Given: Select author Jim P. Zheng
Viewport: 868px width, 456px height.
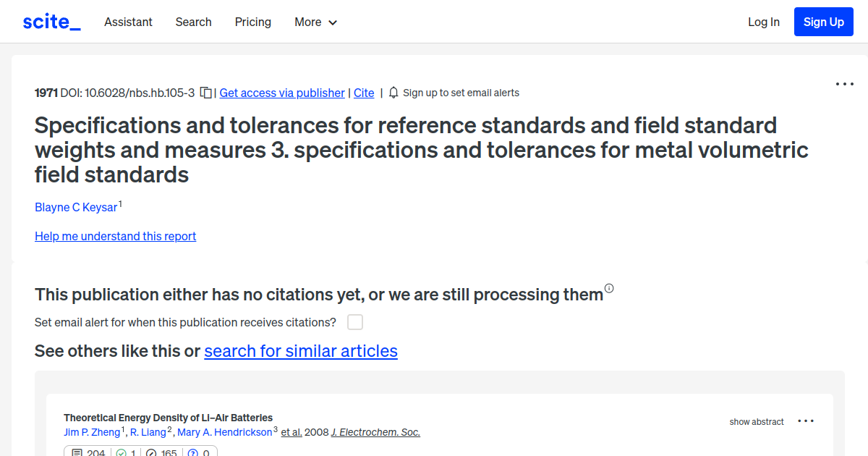Looking at the screenshot, I should tap(92, 432).
